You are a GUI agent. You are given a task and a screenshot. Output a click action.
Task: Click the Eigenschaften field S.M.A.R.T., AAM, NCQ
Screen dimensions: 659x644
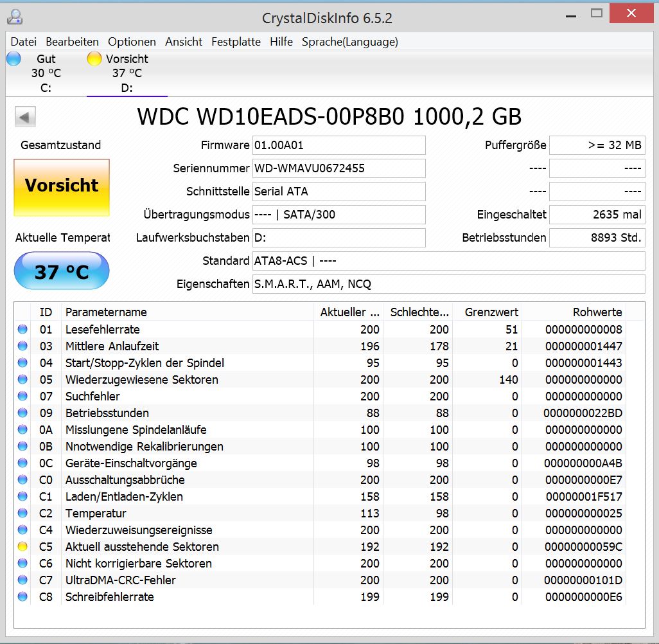click(x=448, y=284)
